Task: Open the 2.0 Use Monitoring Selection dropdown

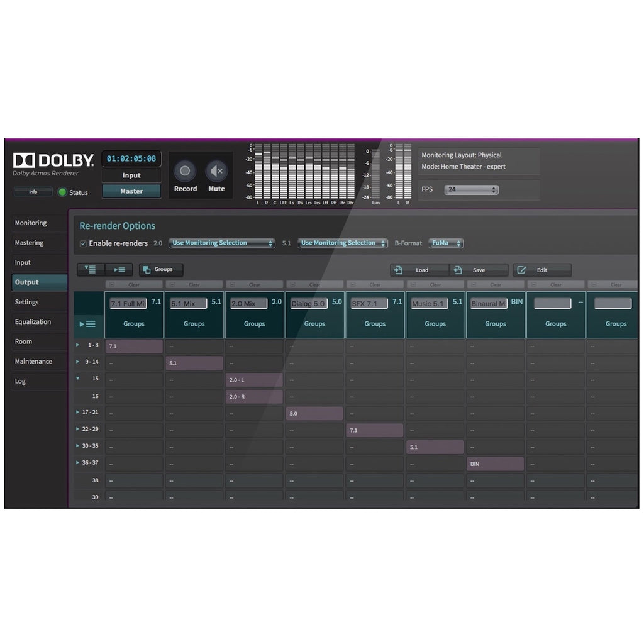Action: (x=222, y=243)
